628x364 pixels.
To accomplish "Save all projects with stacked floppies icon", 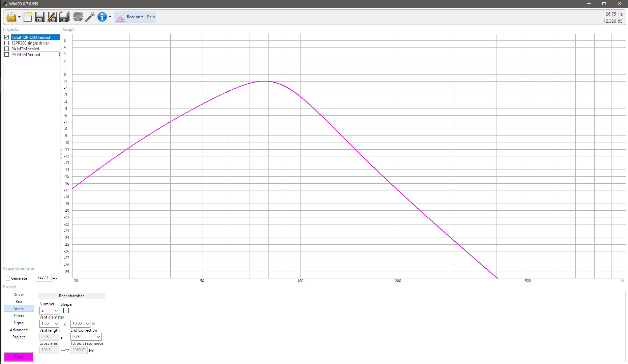I will (x=64, y=17).
